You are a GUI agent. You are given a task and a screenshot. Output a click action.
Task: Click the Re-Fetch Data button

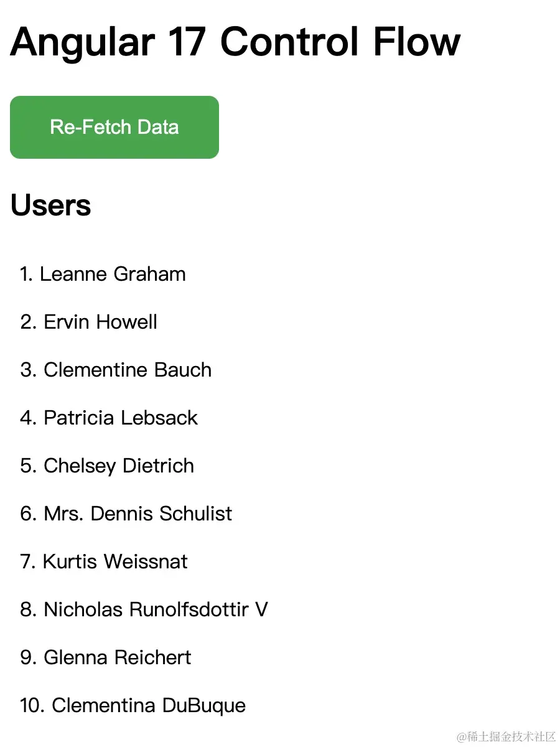pos(114,127)
